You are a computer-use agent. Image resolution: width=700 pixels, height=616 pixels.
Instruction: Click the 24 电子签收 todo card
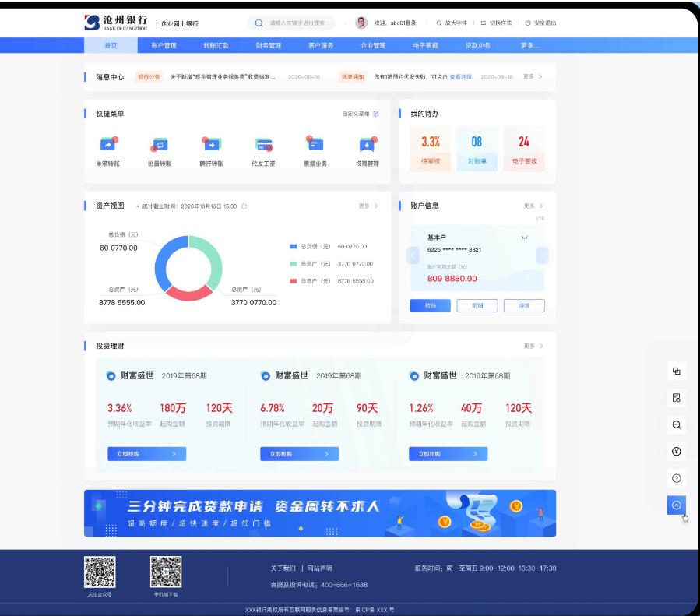click(524, 149)
